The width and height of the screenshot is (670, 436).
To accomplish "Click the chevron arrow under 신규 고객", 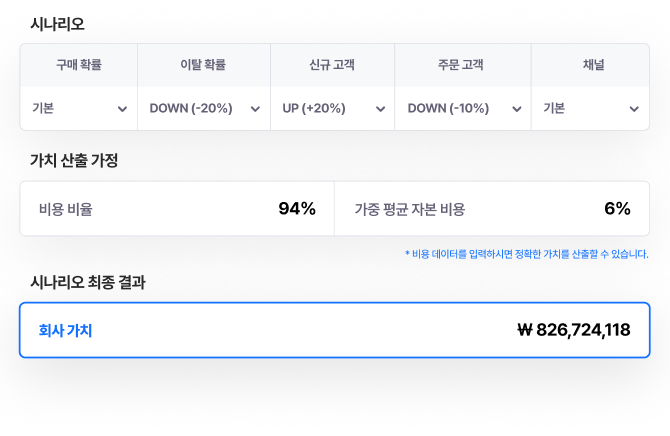I will click(380, 109).
